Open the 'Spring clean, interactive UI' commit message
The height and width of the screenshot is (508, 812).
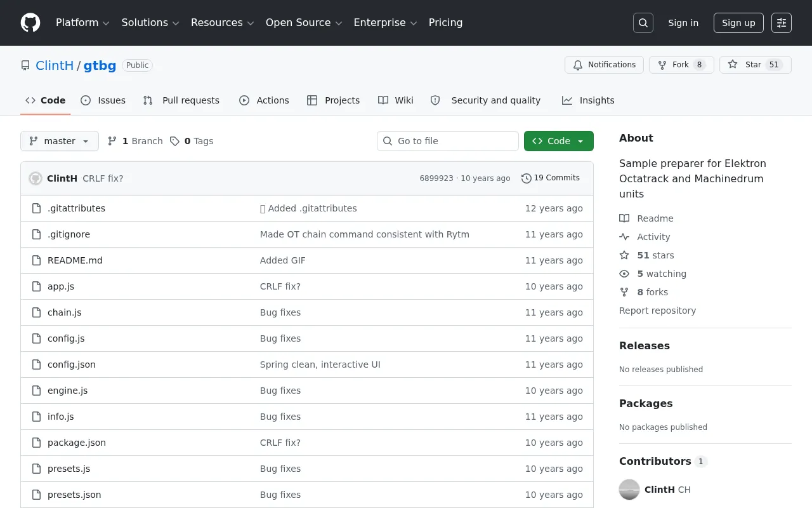click(320, 364)
